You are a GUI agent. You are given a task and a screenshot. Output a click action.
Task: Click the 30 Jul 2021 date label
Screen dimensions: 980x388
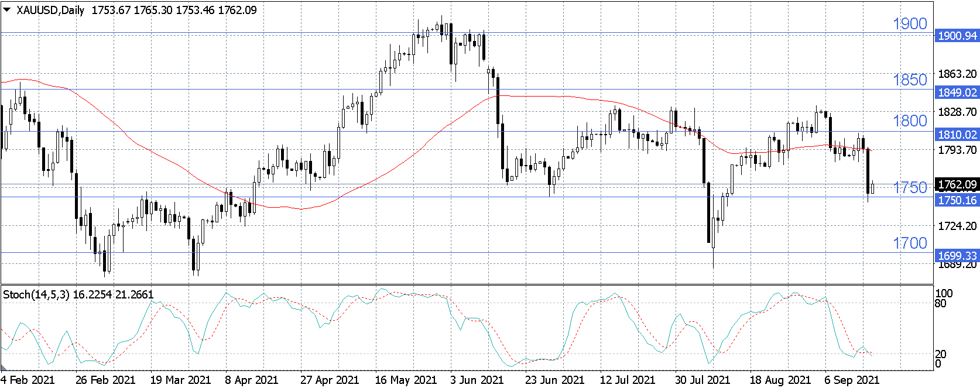click(x=703, y=380)
